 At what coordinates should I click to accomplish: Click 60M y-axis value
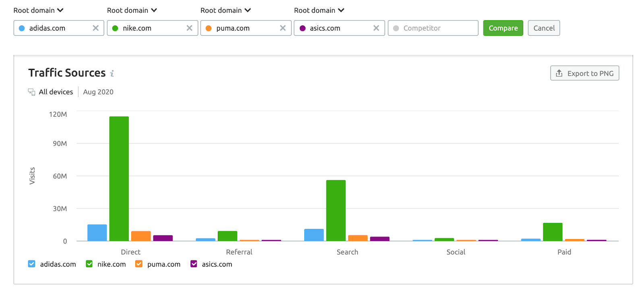click(60, 176)
